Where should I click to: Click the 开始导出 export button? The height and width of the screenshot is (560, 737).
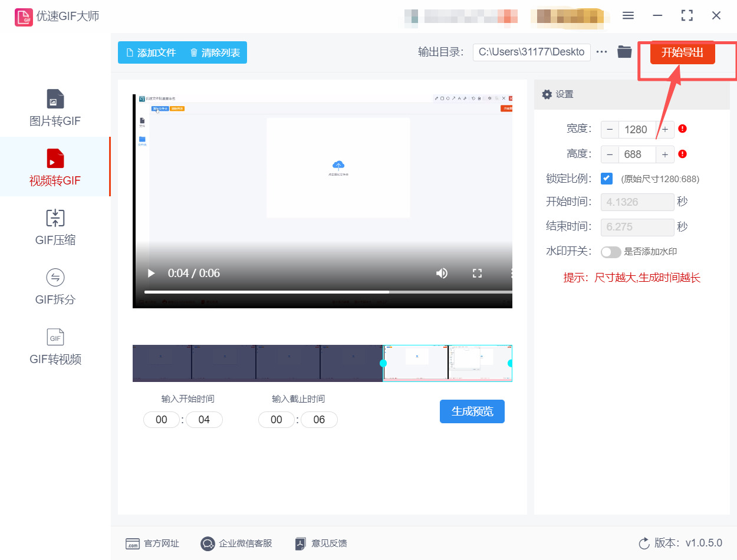tap(682, 52)
